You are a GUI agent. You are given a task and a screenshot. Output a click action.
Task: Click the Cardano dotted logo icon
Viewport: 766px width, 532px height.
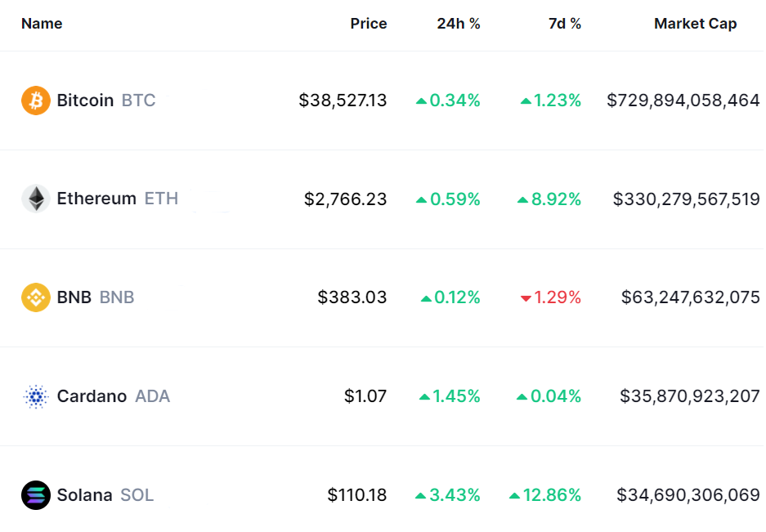(36, 396)
